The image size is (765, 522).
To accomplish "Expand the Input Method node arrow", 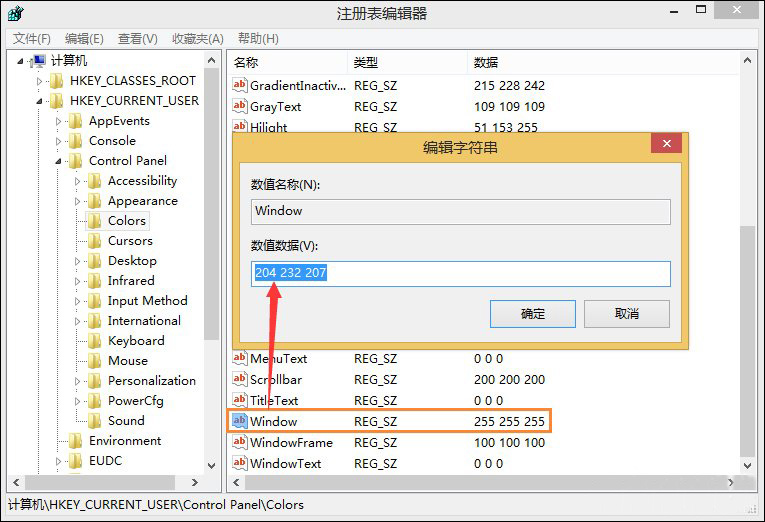I will click(78, 301).
